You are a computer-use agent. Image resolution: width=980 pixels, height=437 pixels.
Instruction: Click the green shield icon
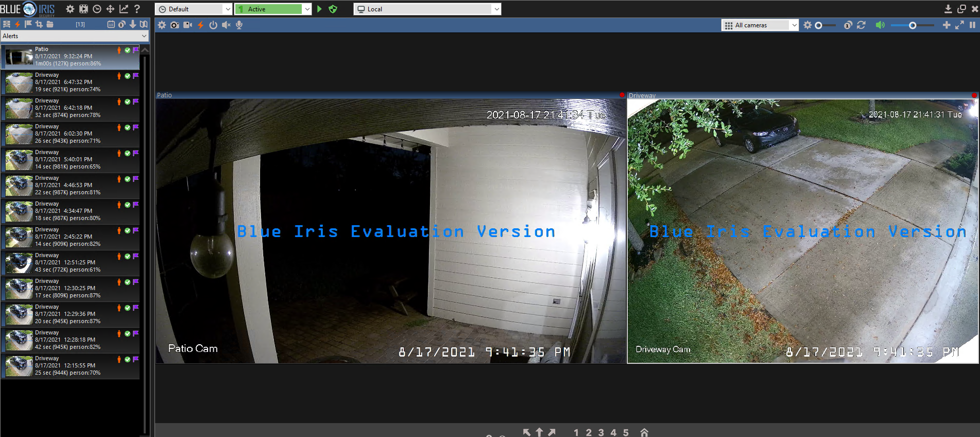coord(333,9)
